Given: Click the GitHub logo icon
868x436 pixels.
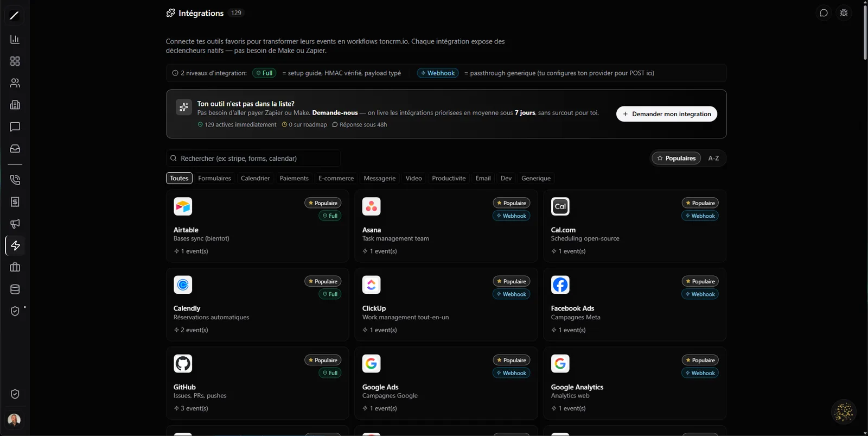Looking at the screenshot, I should (x=183, y=363).
